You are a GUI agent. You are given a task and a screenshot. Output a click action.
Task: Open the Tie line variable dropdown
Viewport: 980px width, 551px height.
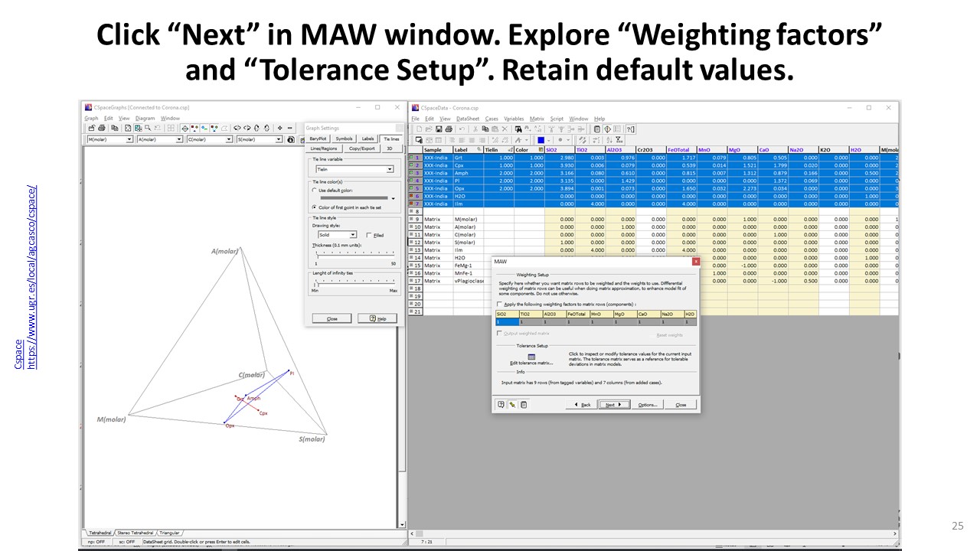coord(390,169)
